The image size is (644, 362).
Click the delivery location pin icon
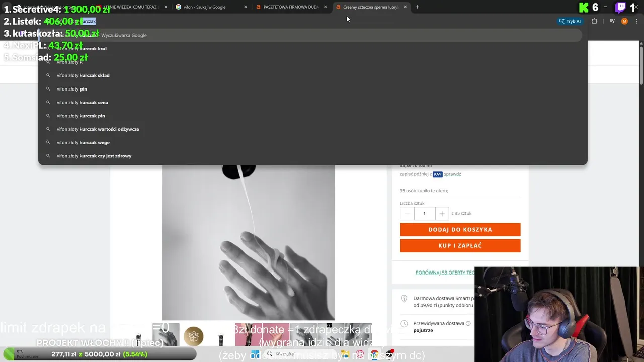(404, 299)
